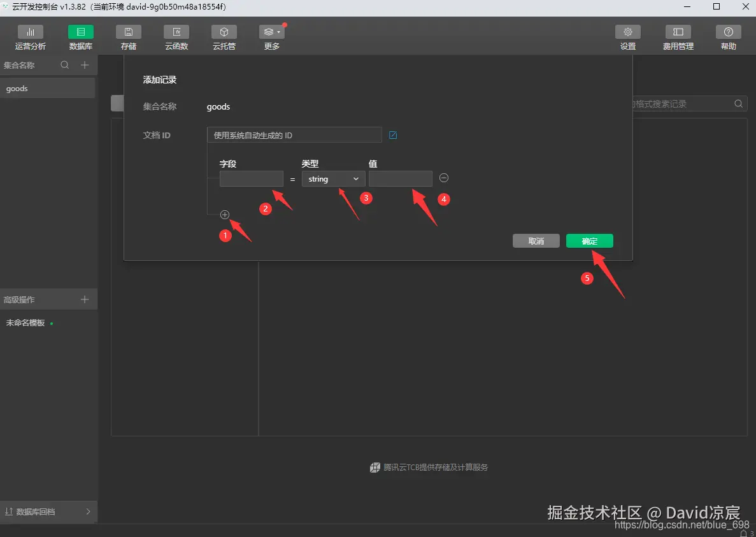Open the 运营分析 panel
The height and width of the screenshot is (537, 756).
tap(30, 36)
